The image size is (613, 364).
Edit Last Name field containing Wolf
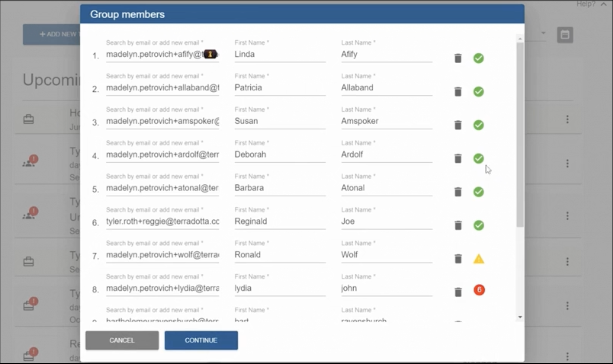point(387,255)
